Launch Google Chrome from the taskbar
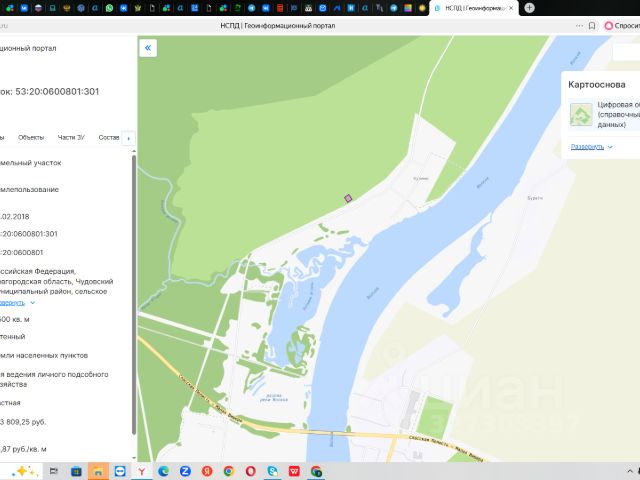640x480 pixels. (229, 471)
